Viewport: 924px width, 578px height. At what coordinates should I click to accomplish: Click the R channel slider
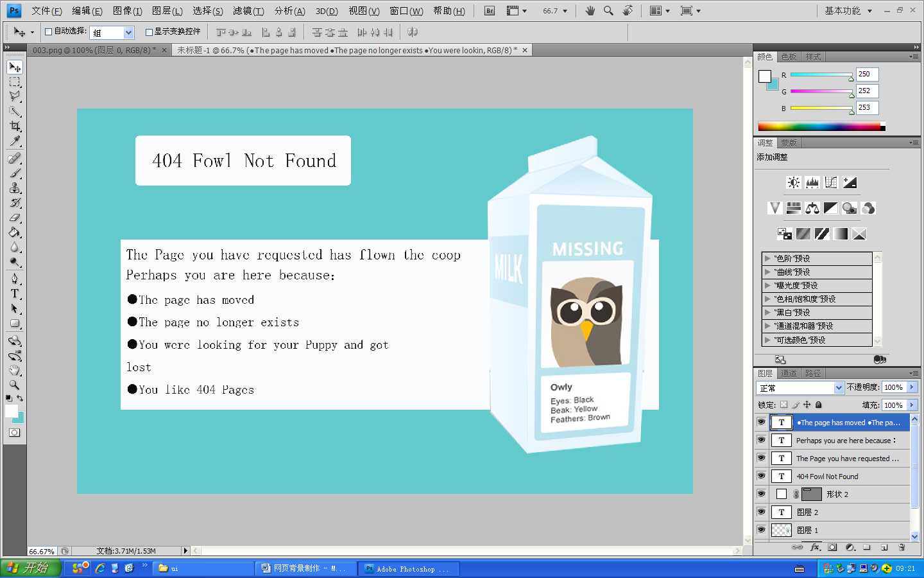click(x=822, y=76)
